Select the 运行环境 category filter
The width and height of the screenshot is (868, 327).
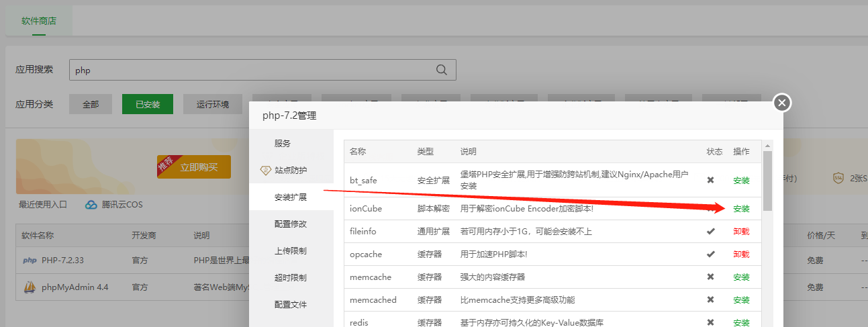click(x=213, y=104)
